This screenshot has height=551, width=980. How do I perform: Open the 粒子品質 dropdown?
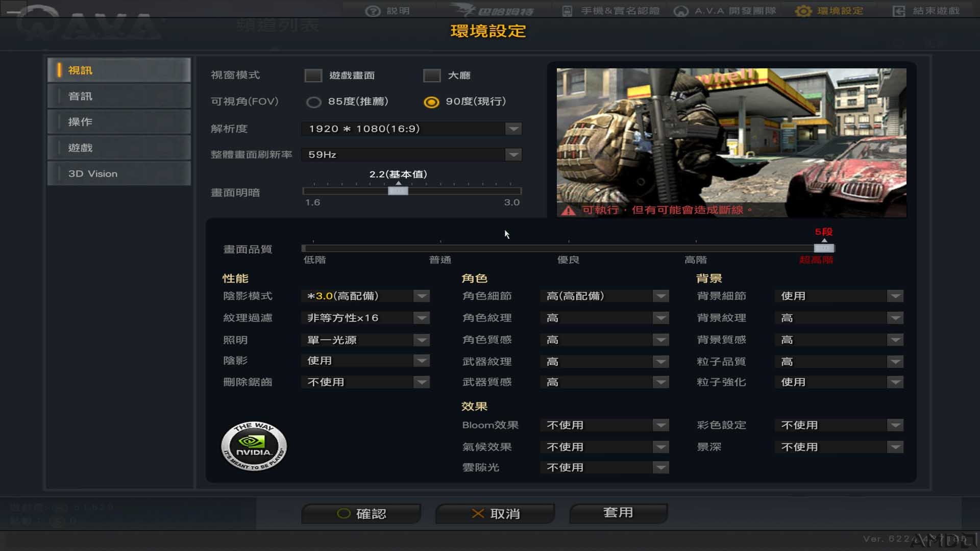point(839,362)
